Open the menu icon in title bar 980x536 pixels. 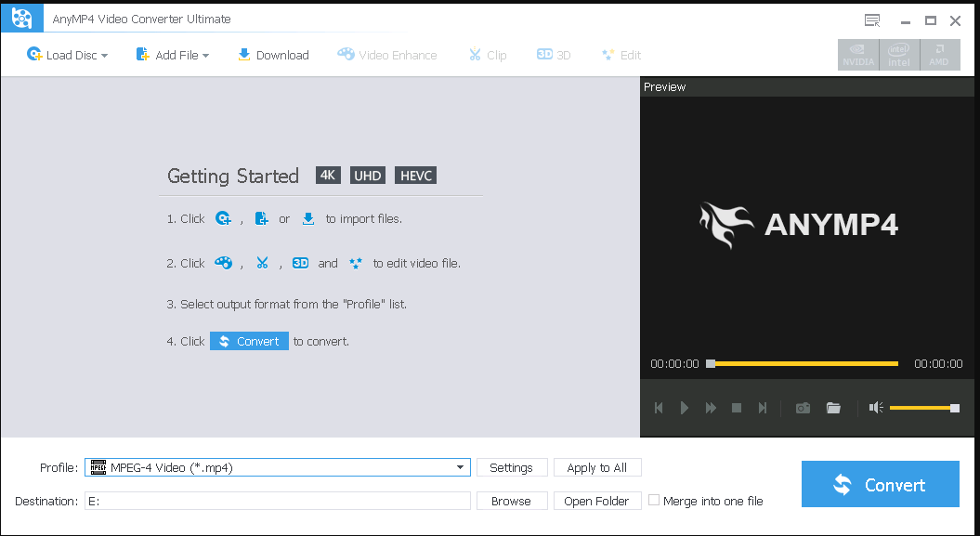pyautogui.click(x=872, y=20)
